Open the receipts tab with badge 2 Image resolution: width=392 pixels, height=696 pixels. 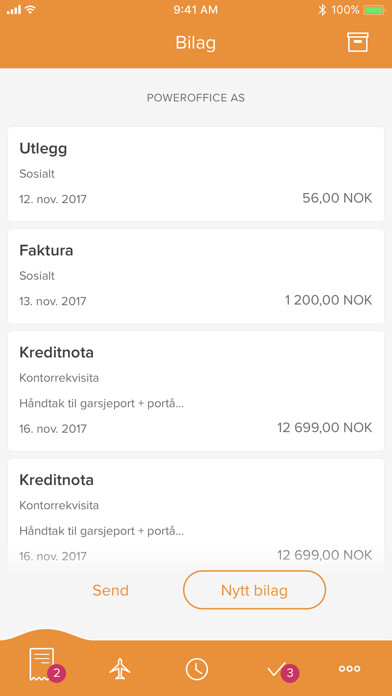(x=42, y=664)
